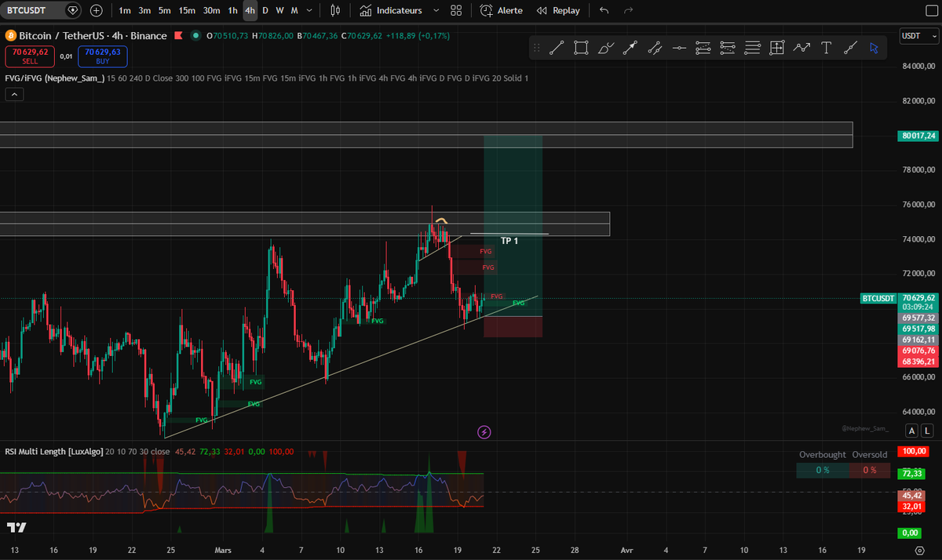Select the parallel channel tool

pyautogui.click(x=655, y=48)
